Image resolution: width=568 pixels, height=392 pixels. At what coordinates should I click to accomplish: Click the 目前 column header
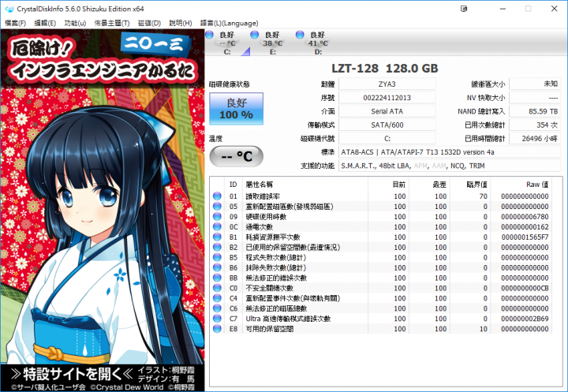click(389, 185)
